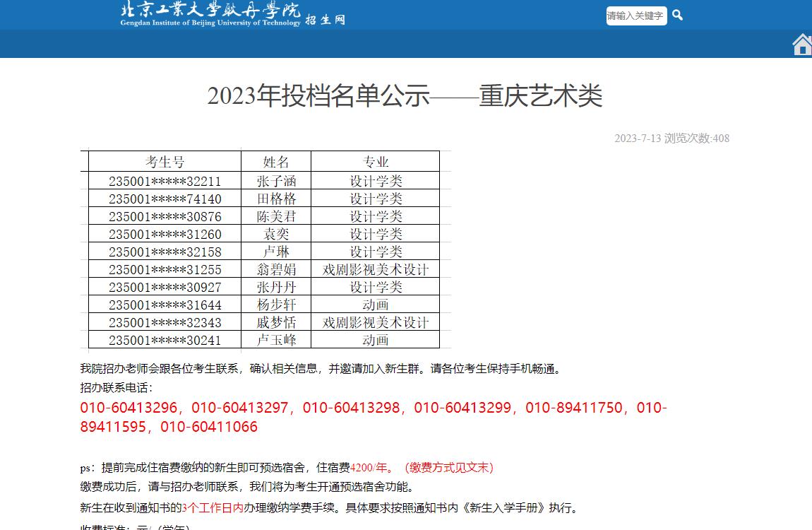Image resolution: width=812 pixels, height=530 pixels.
Task: Click 翁碧娟's major 戏剧影视美术设计
Action: pyautogui.click(x=376, y=269)
